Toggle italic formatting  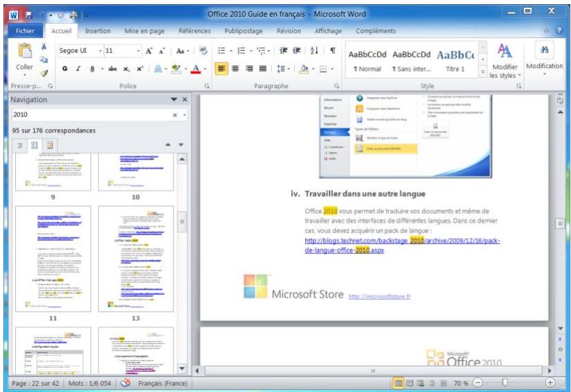78,69
